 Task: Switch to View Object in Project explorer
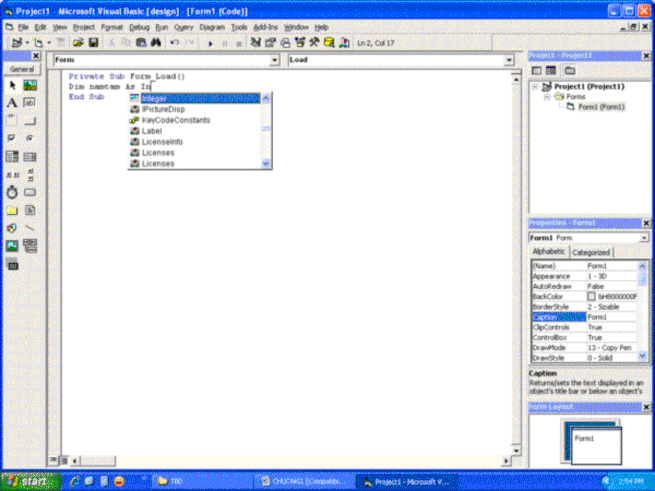[x=551, y=71]
